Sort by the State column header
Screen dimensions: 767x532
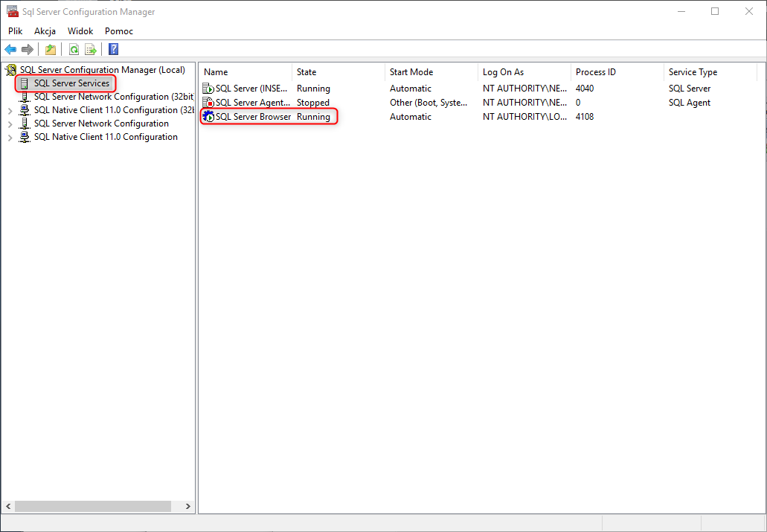click(338, 72)
